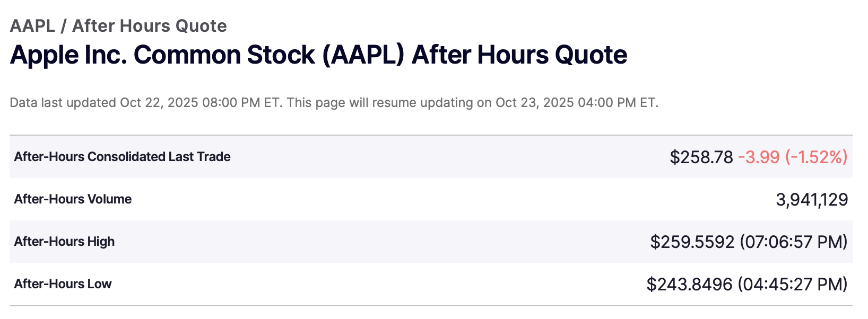Select the After-Hours Consolidated Last Trade label
Screen dimensions: 868x319
click(x=123, y=157)
